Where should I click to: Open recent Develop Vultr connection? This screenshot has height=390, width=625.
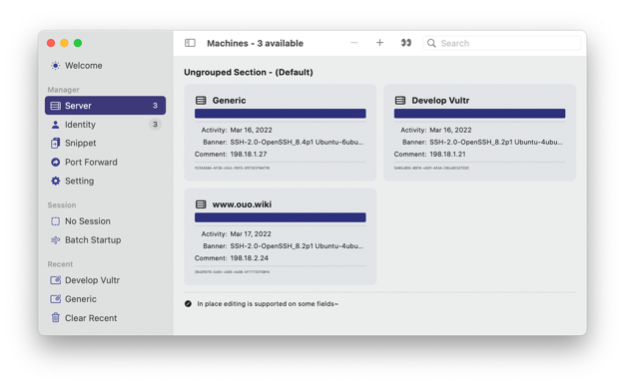pos(105,280)
